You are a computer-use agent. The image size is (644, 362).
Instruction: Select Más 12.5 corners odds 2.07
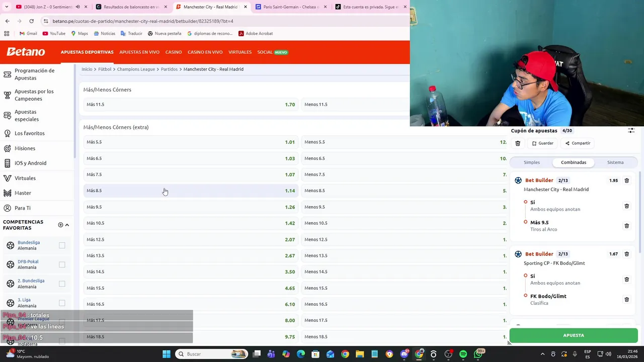pos(191,239)
